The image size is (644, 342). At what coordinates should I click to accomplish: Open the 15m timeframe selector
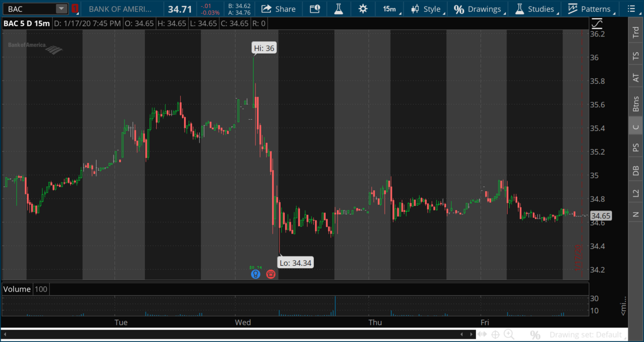point(390,9)
